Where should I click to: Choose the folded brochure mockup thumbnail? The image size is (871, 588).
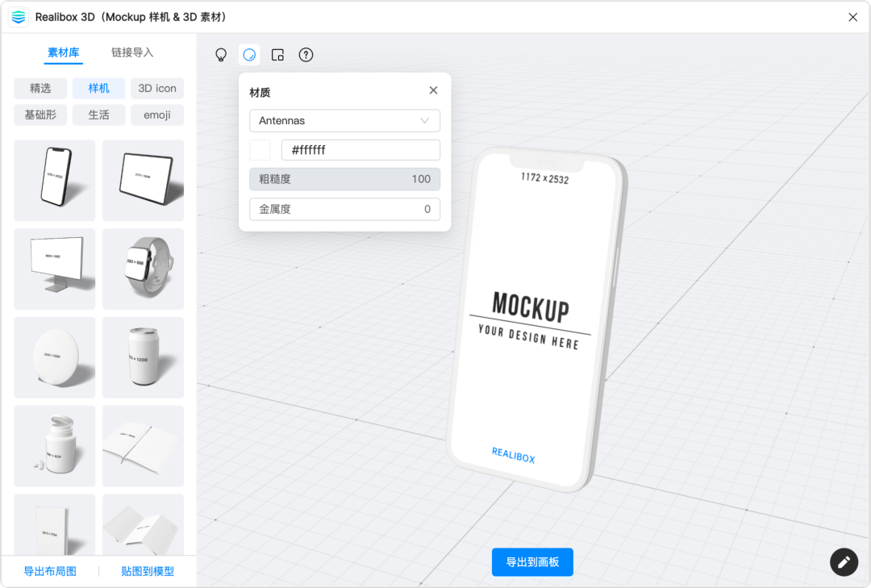[x=144, y=524]
